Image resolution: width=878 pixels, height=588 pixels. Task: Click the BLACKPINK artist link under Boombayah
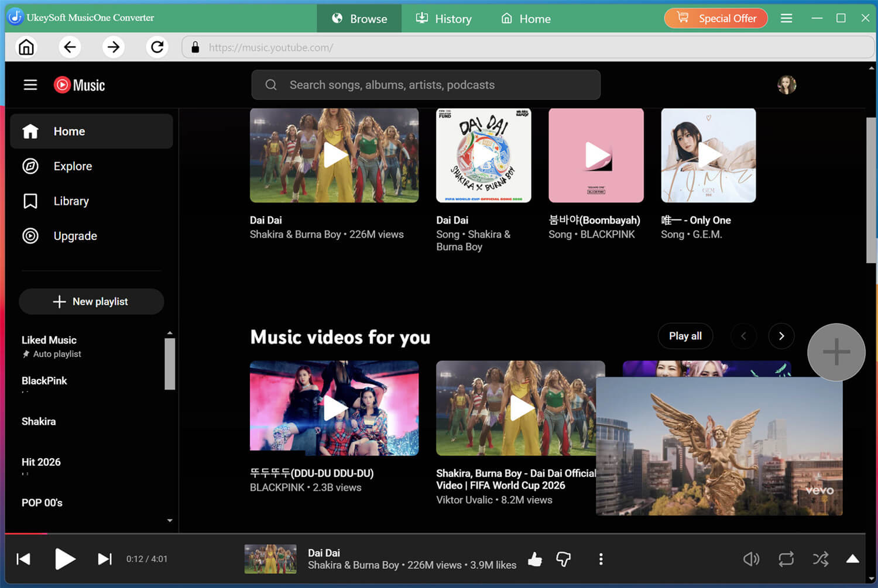click(608, 234)
